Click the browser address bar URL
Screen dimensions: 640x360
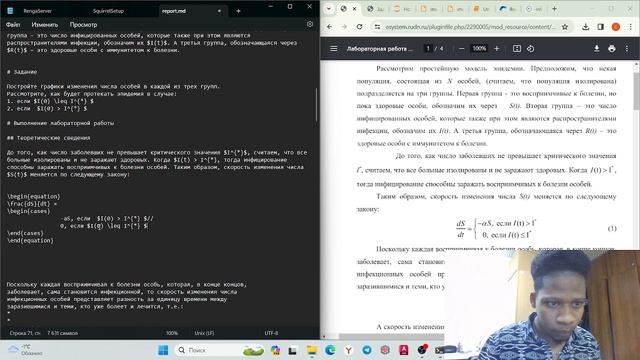coord(470,27)
